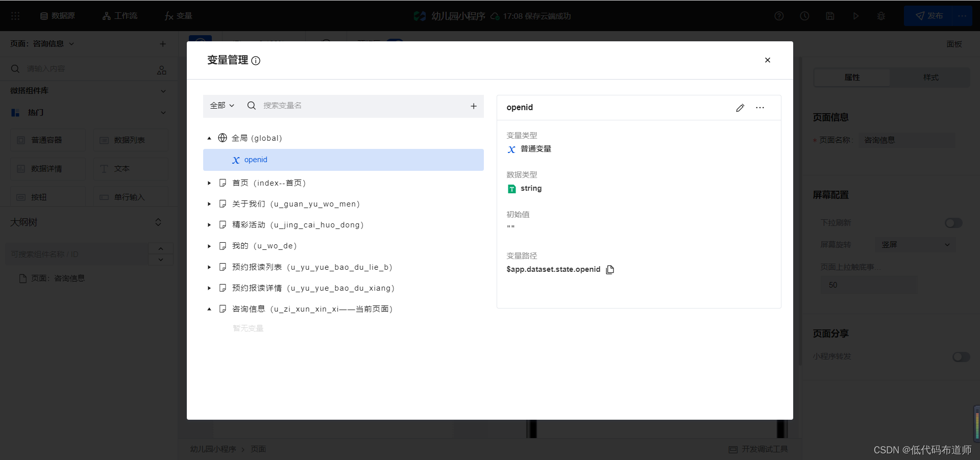Run preview with the play icon
This screenshot has width=980, height=460.
[855, 16]
